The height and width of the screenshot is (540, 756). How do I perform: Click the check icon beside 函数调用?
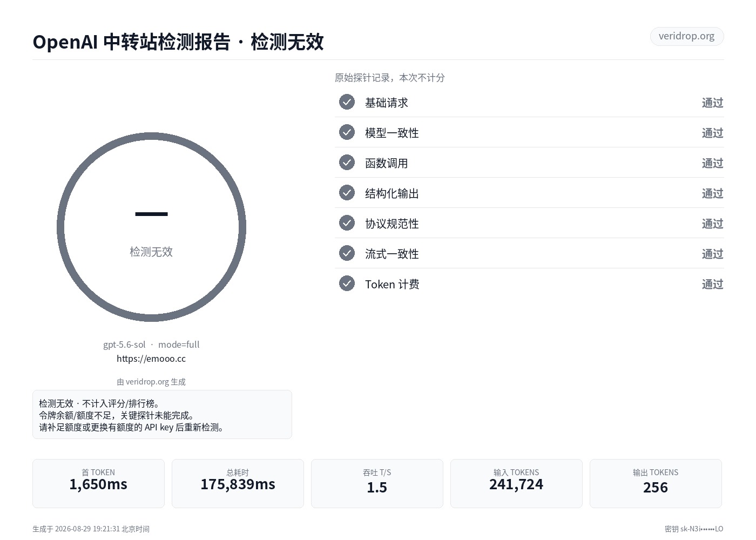pos(347,163)
